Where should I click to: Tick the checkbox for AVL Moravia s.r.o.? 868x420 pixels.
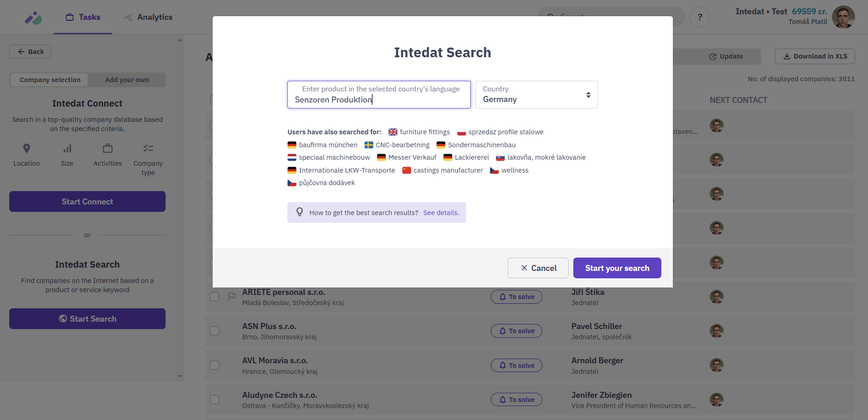pos(214,365)
